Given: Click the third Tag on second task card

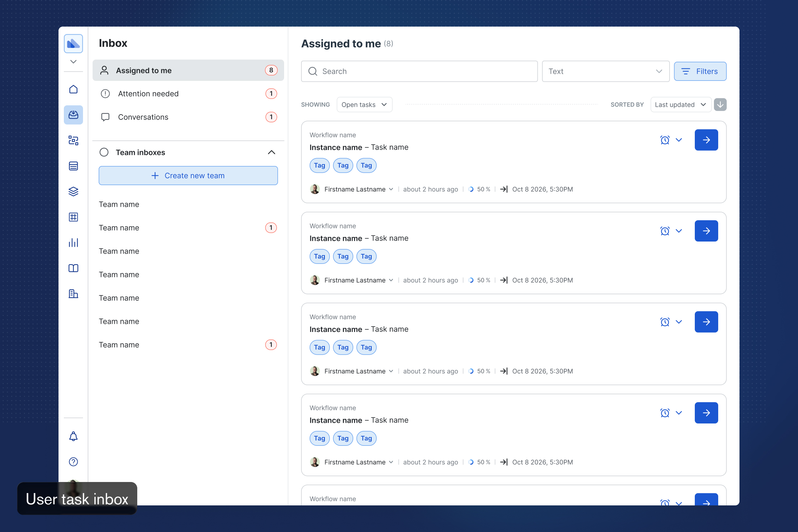Looking at the screenshot, I should coord(366,256).
